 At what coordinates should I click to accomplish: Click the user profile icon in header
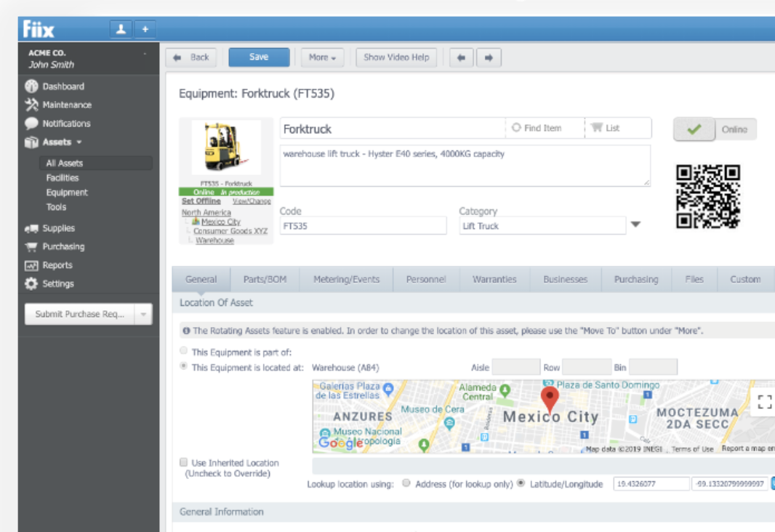click(121, 29)
